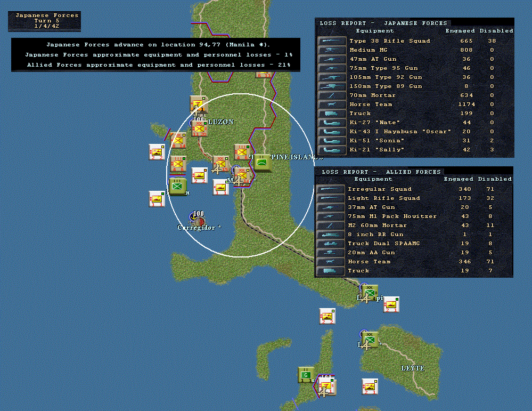Click the Corregidor anchor port marker
This screenshot has width=532, height=411.
193,216
